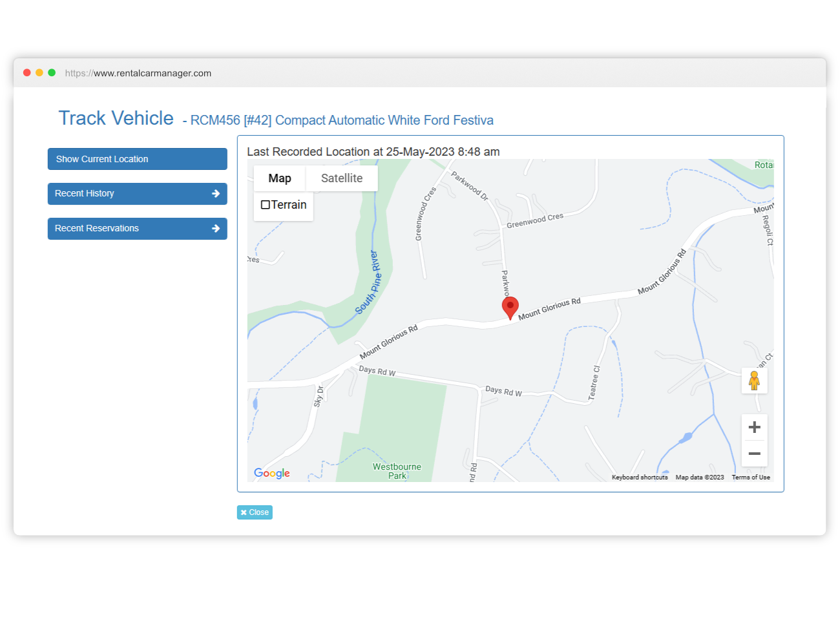
Task: Click the browser URL address bar
Action: click(x=138, y=73)
